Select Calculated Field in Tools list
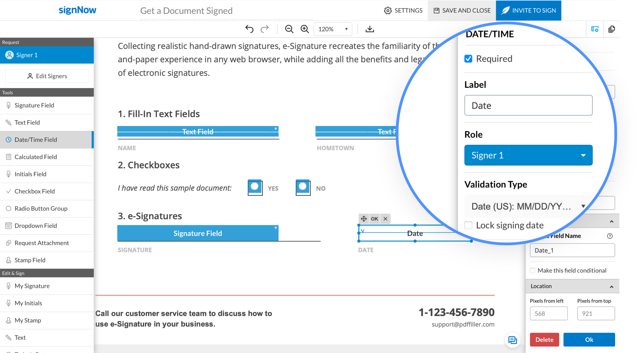The image size is (644, 353). [x=36, y=157]
